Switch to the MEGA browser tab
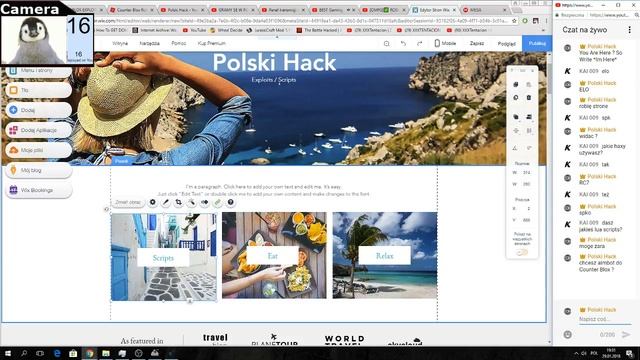 [x=485, y=10]
